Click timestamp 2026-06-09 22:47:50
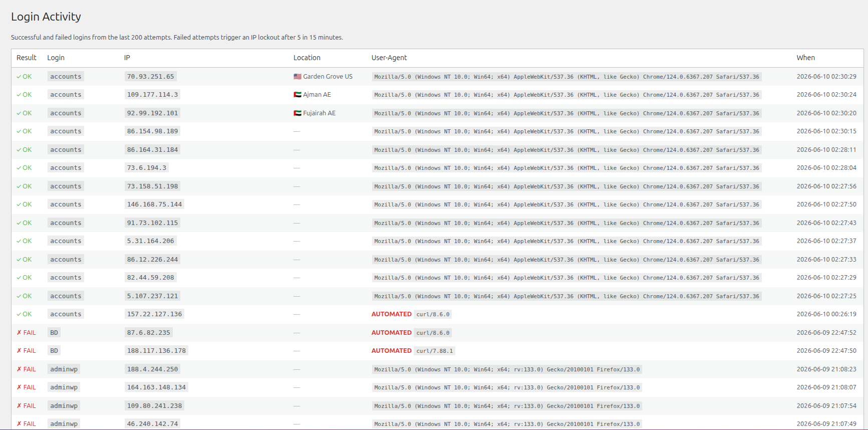The width and height of the screenshot is (868, 430). click(x=826, y=351)
